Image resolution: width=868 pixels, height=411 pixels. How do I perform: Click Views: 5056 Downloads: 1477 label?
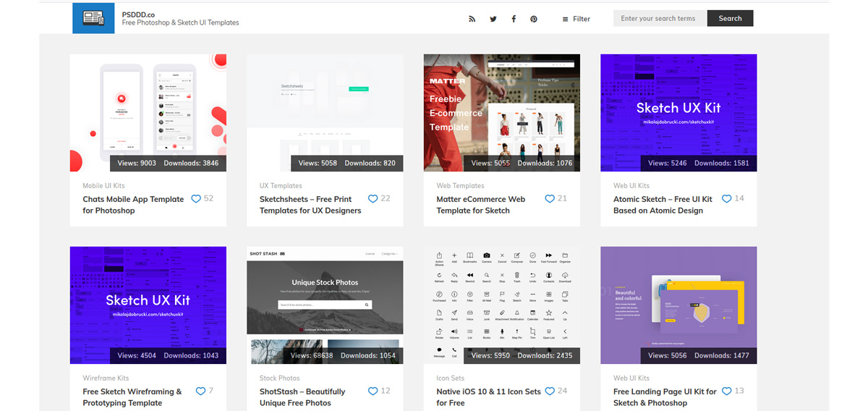[699, 355]
